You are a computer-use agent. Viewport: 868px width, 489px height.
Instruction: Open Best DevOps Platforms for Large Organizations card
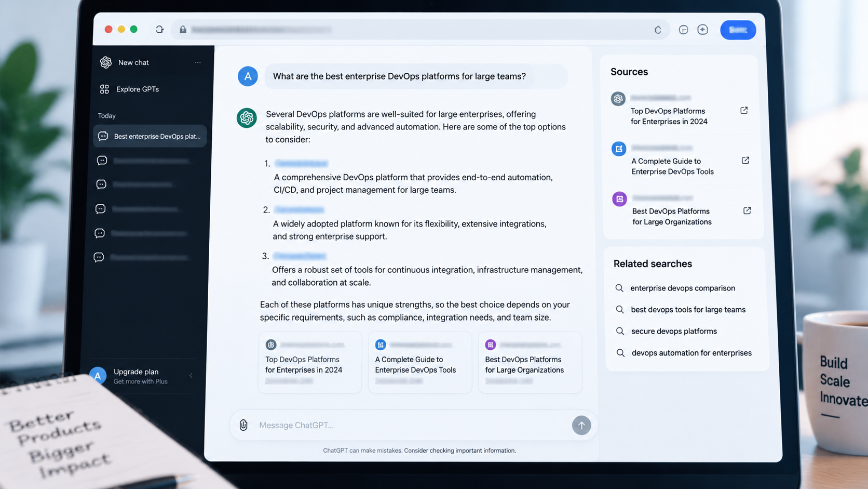click(530, 362)
